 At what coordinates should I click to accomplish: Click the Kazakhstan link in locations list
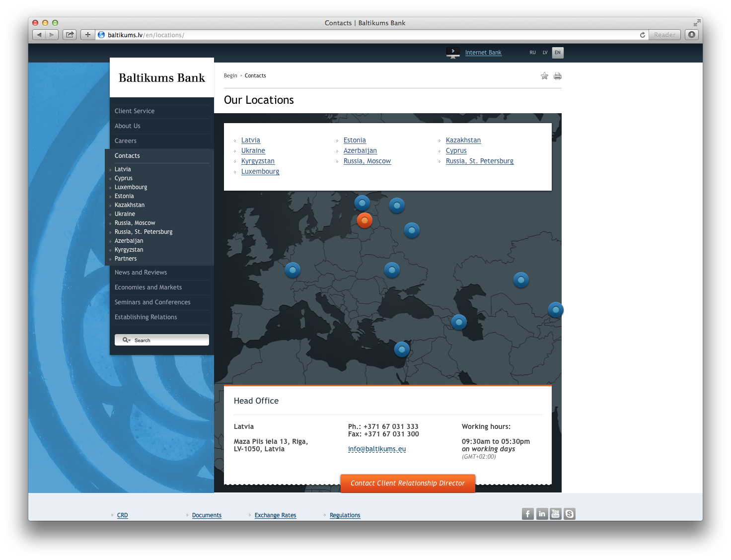[x=463, y=140]
